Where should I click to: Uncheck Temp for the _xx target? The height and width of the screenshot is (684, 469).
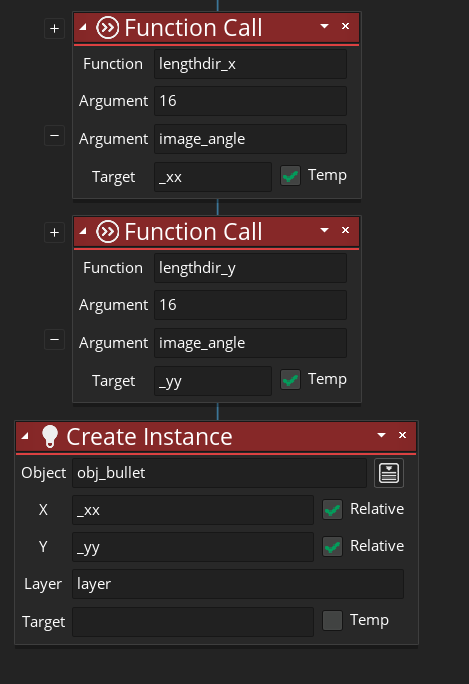point(290,176)
